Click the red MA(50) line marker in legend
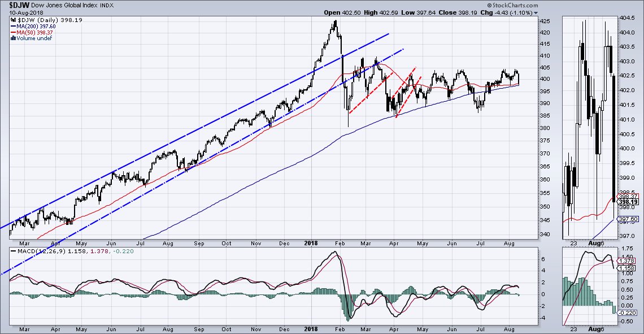The image size is (644, 334). click(13, 32)
